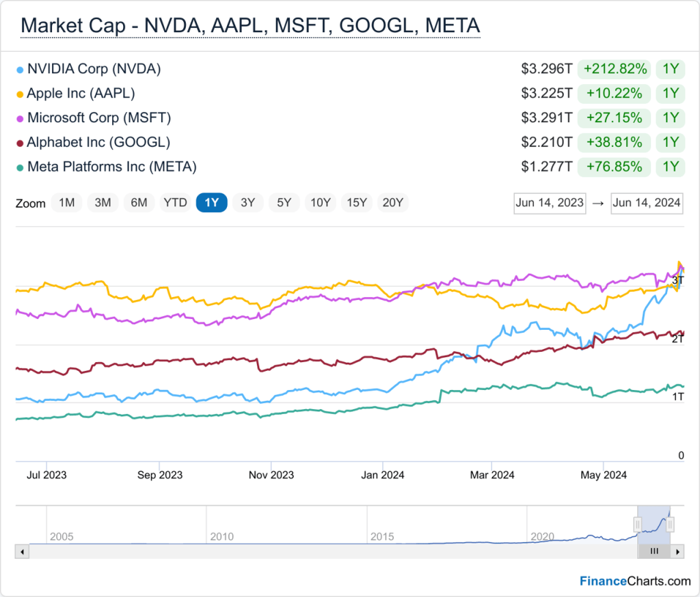Click the start date field Jun 14, 2023
The width and height of the screenshot is (700, 597).
[x=550, y=203]
